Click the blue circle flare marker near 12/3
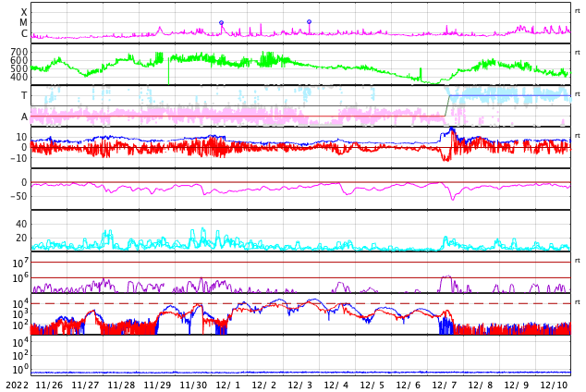Image resolution: width=586 pixels, height=392 pixels. point(309,21)
